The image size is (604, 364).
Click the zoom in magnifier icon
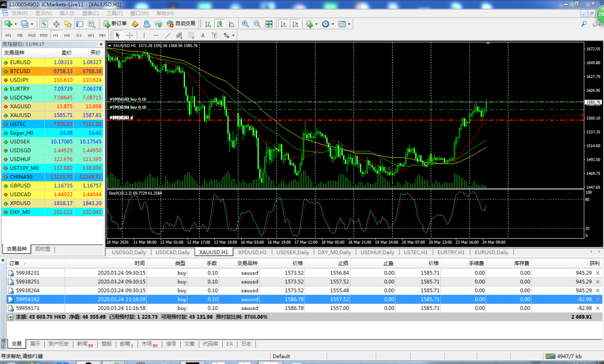pos(245,24)
